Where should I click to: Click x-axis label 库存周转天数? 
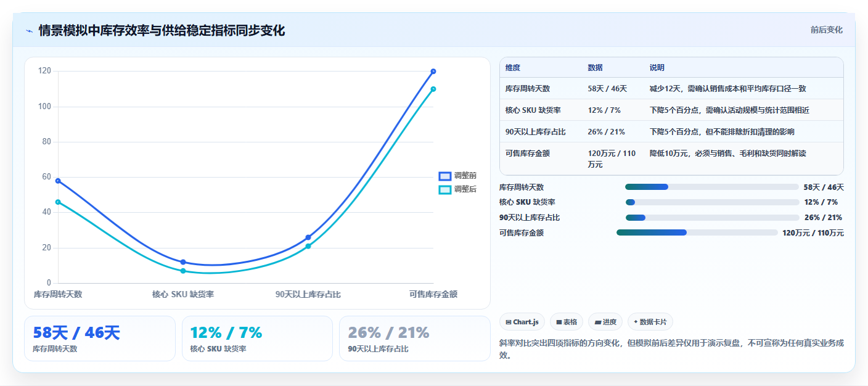pos(58,294)
